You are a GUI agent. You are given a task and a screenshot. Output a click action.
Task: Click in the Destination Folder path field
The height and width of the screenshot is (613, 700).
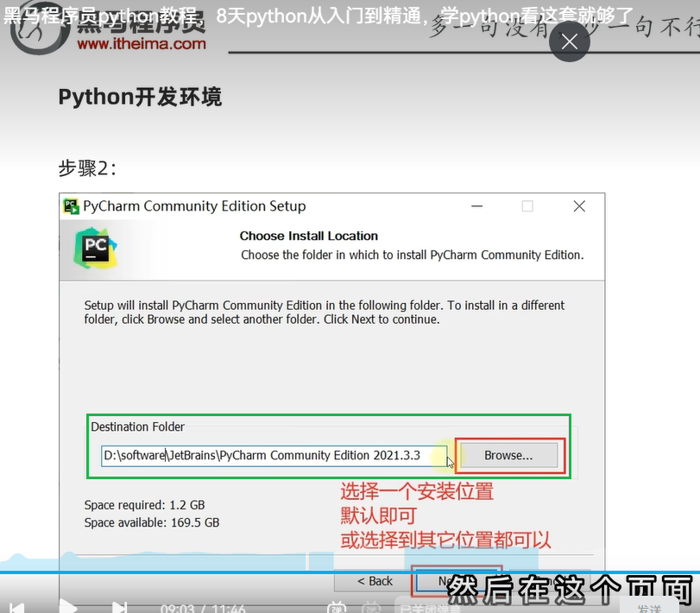[x=274, y=455]
